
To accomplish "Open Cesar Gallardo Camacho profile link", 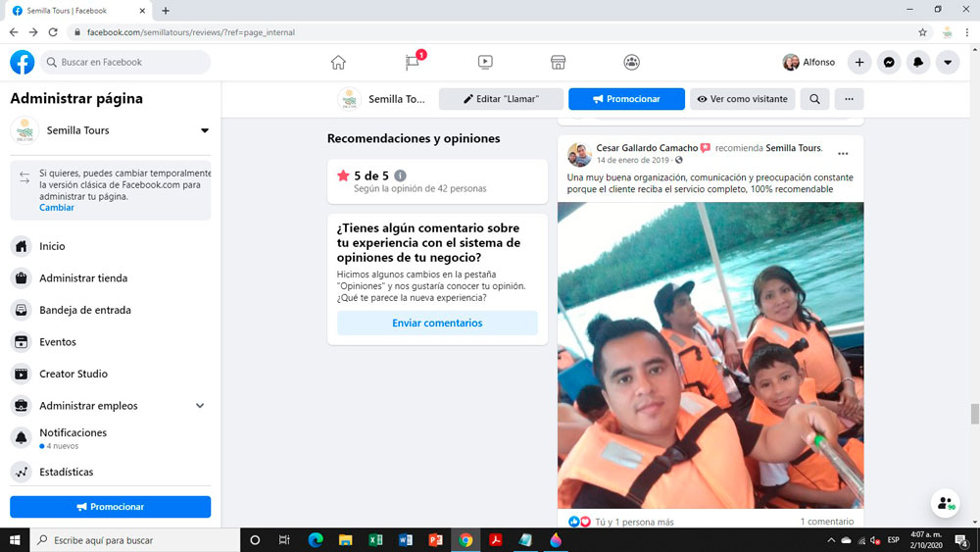I will pos(647,148).
